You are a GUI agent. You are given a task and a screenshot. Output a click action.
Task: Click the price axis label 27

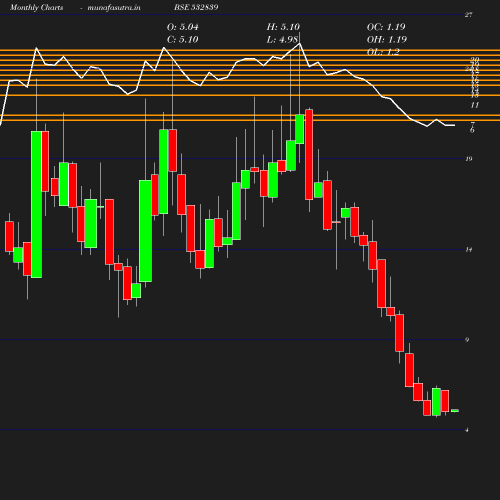coord(468,15)
